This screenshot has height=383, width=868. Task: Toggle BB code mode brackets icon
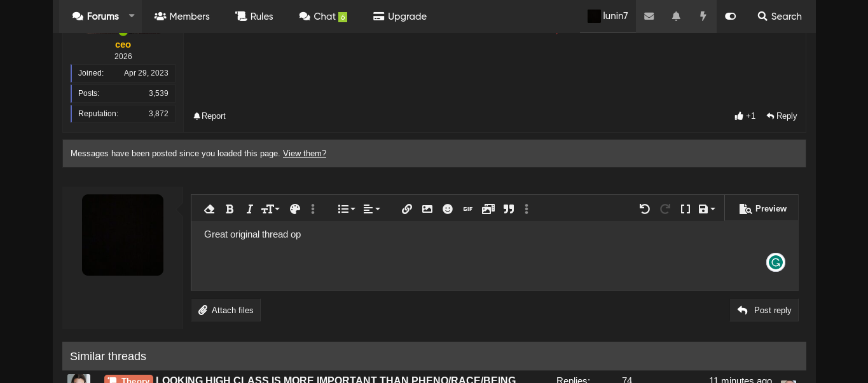(x=685, y=209)
